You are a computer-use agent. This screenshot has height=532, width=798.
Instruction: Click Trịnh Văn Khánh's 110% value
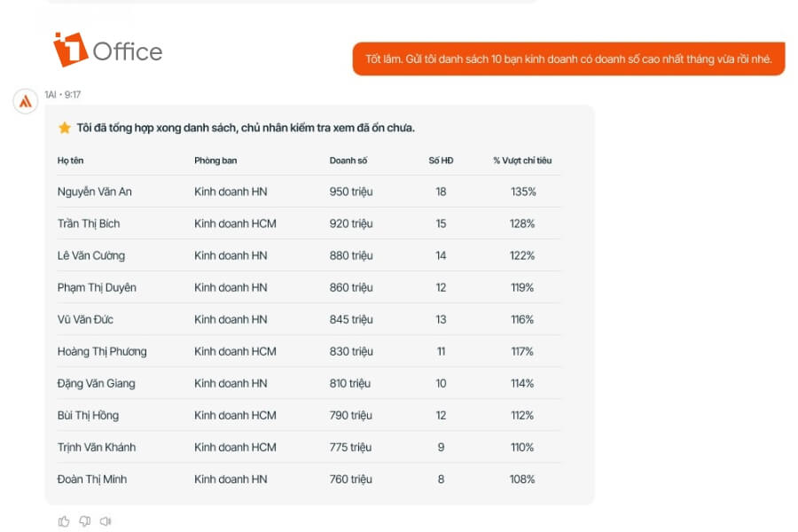[x=522, y=447]
